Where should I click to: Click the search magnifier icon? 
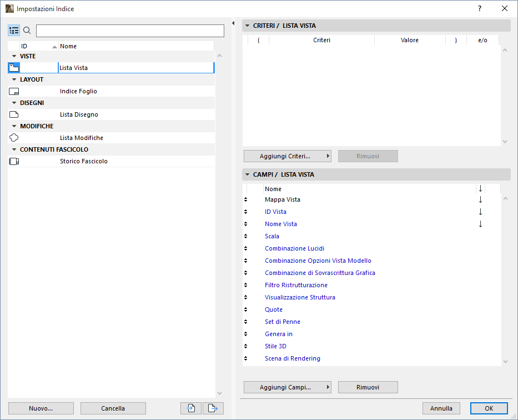(x=27, y=31)
